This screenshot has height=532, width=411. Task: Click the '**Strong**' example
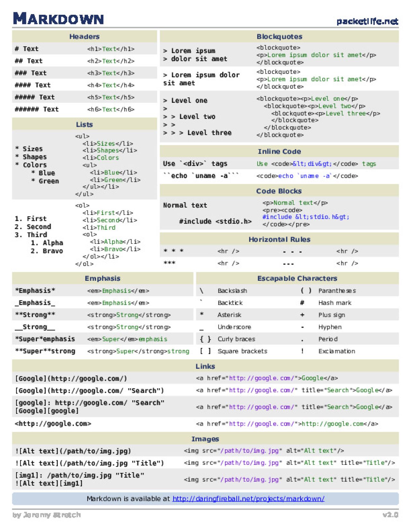pyautogui.click(x=35, y=315)
